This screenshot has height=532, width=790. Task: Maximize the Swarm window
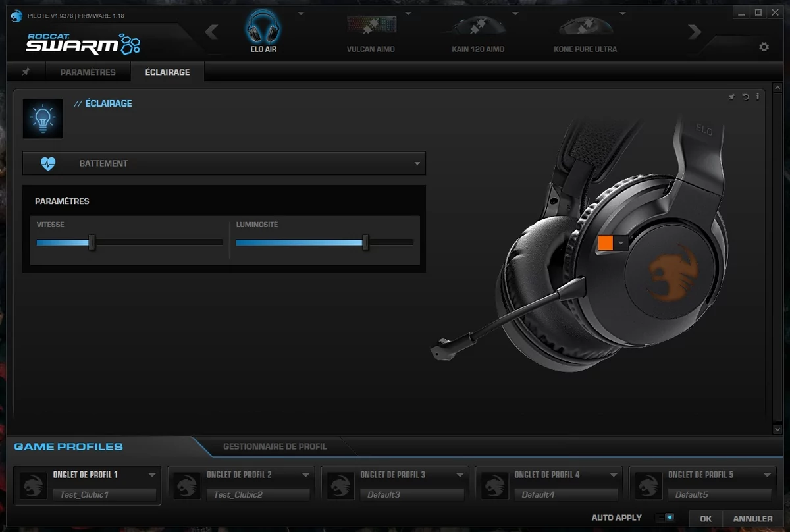tap(758, 12)
